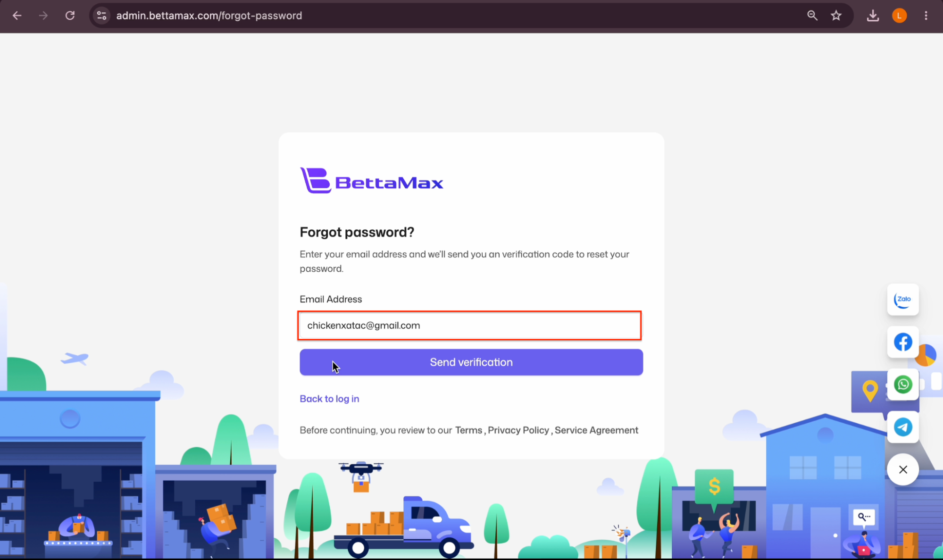
Task: Click the browser forward arrow
Action: tap(43, 16)
